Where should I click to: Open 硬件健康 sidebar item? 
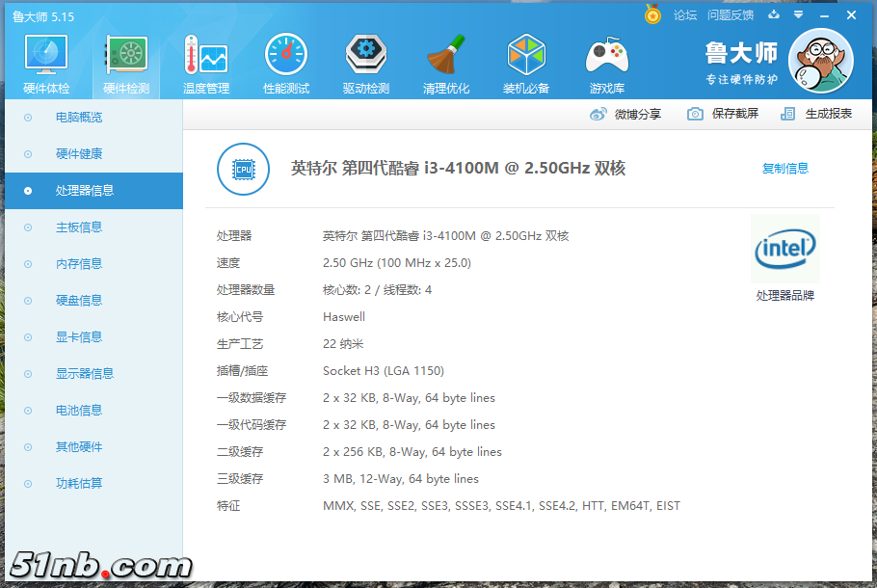click(x=79, y=154)
